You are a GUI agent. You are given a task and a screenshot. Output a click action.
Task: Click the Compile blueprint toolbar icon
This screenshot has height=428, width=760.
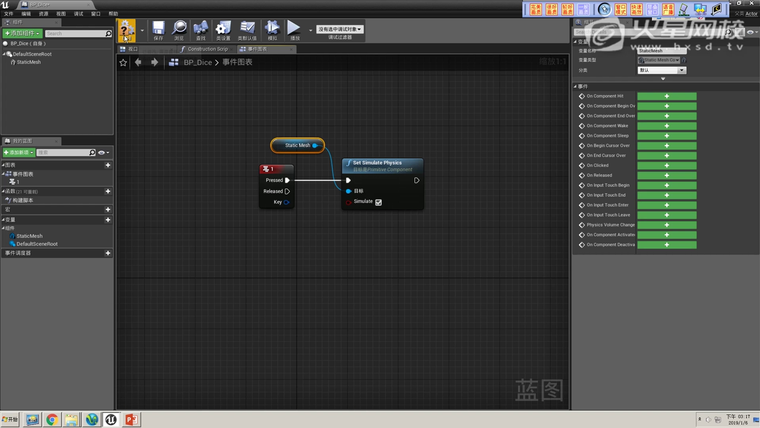[x=127, y=30]
